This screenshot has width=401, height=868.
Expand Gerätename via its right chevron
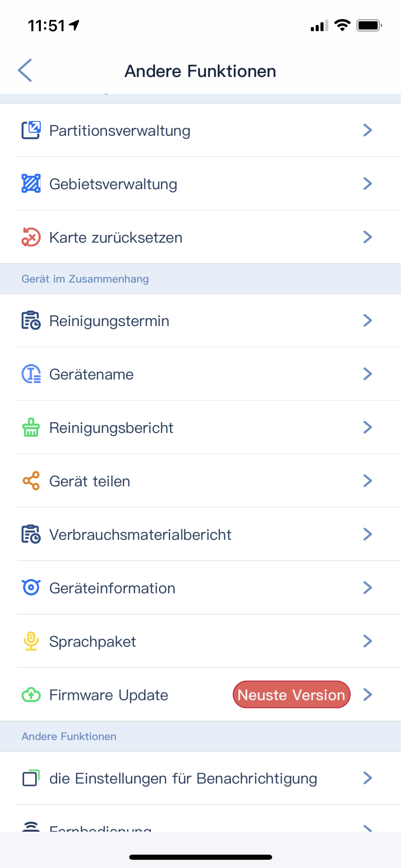coord(367,374)
